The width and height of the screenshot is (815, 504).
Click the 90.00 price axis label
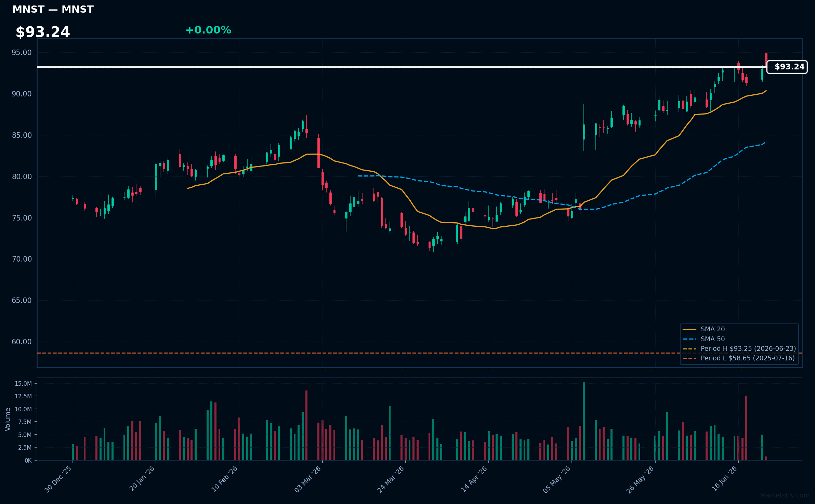click(x=22, y=94)
